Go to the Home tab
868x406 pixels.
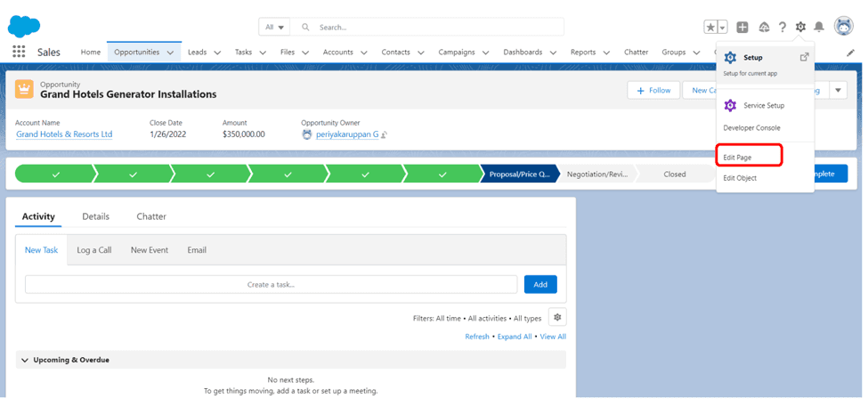point(91,52)
